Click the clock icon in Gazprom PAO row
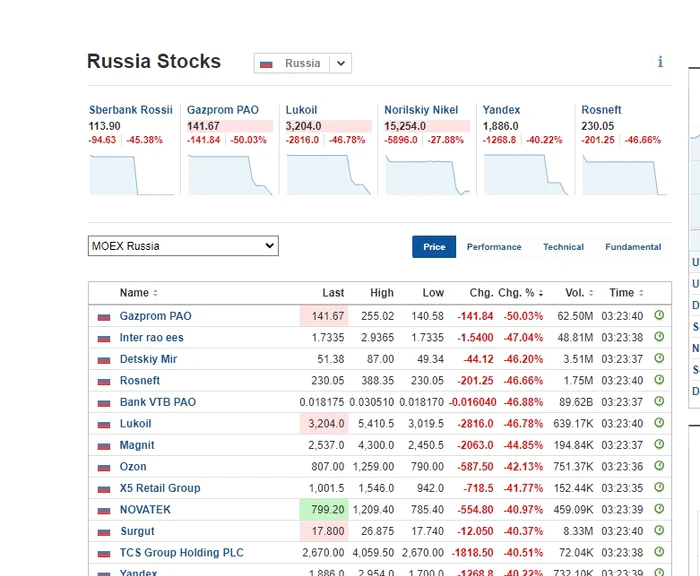This screenshot has height=576, width=700. (x=659, y=316)
